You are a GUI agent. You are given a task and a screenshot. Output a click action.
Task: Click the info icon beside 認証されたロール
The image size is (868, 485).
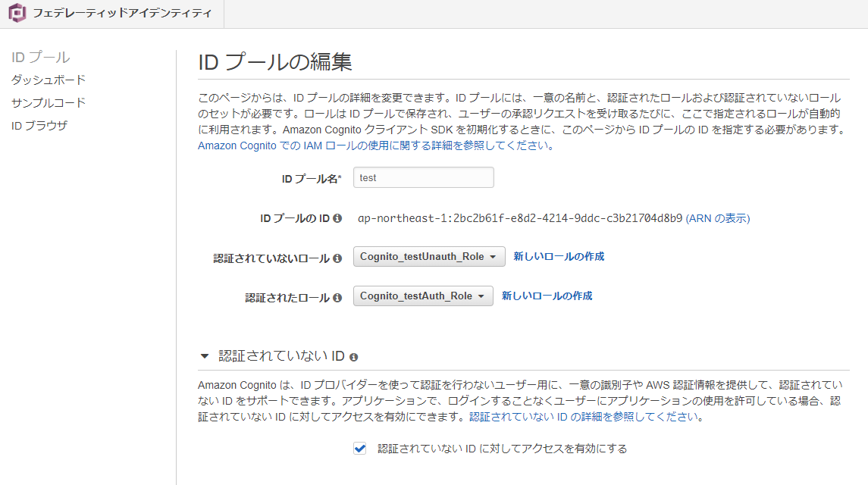point(337,297)
